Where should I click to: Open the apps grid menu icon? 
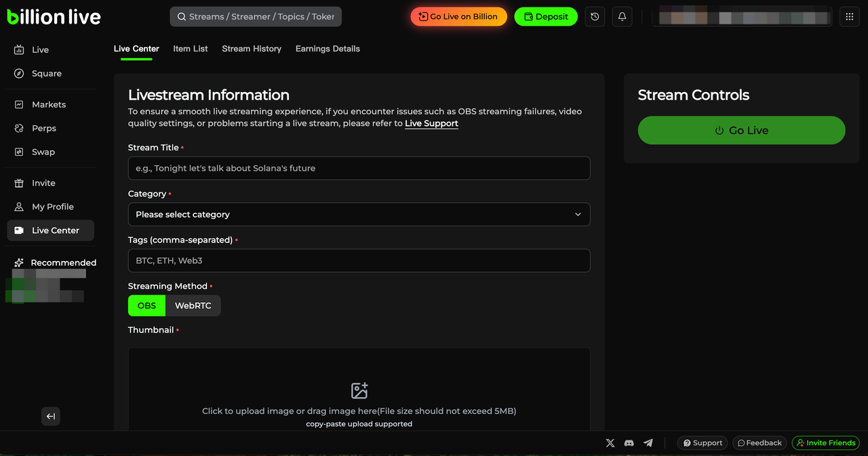[849, 17]
